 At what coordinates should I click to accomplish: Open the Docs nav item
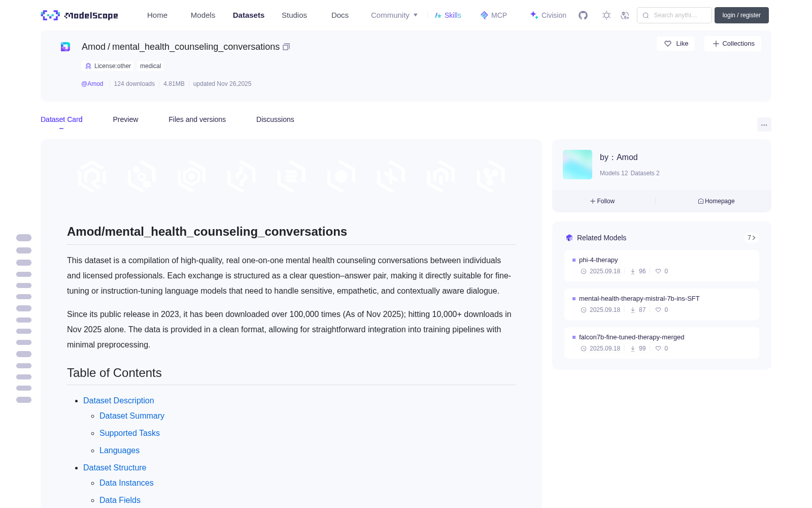[x=340, y=15]
